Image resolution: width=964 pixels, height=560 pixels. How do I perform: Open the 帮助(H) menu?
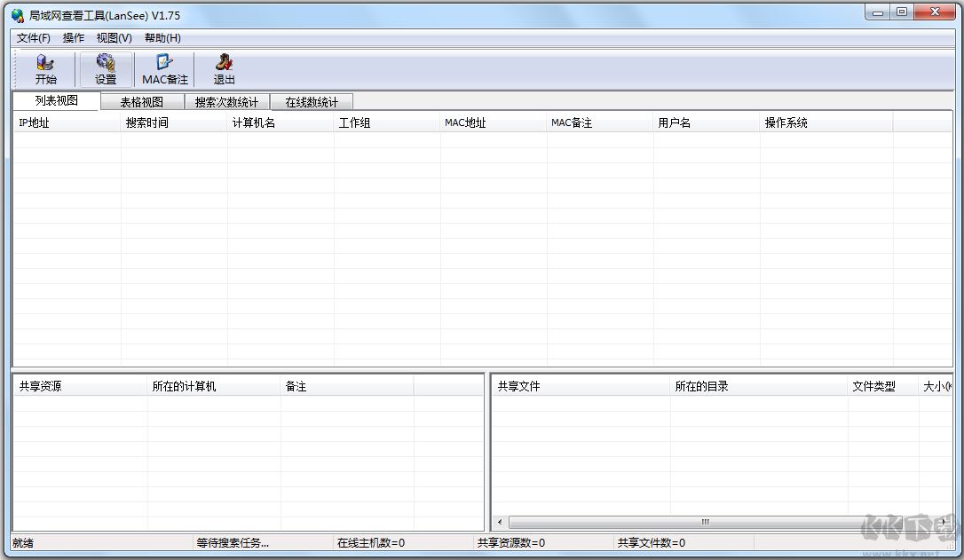coord(162,38)
